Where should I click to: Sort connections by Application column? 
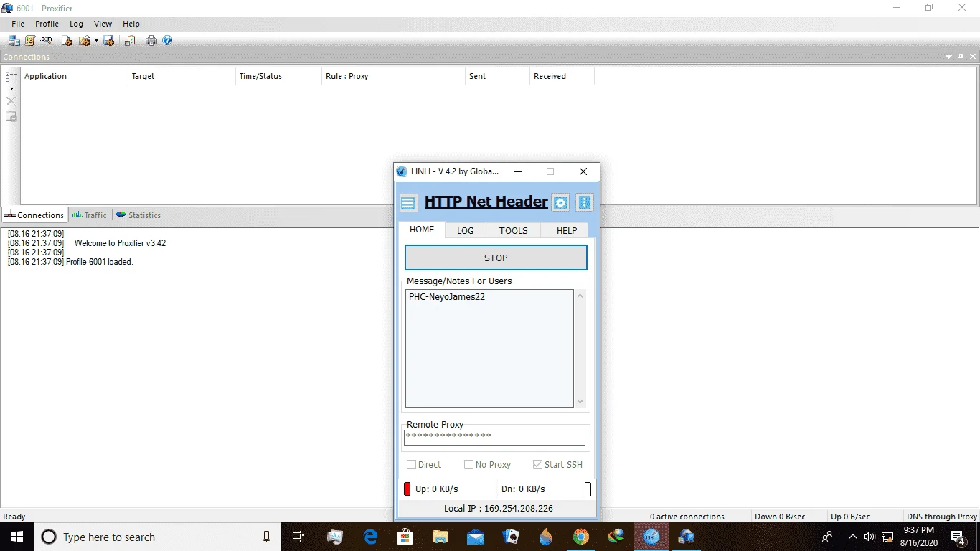coord(75,76)
